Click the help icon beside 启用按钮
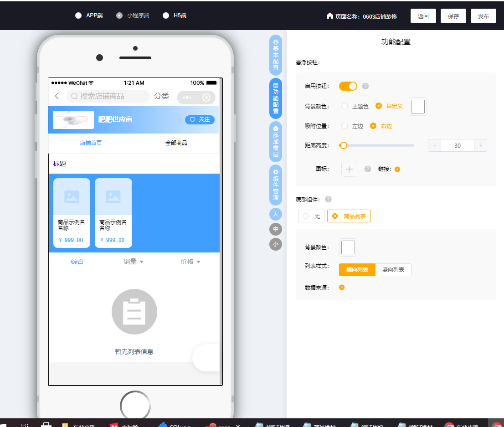This screenshot has height=427, width=504. point(365,86)
